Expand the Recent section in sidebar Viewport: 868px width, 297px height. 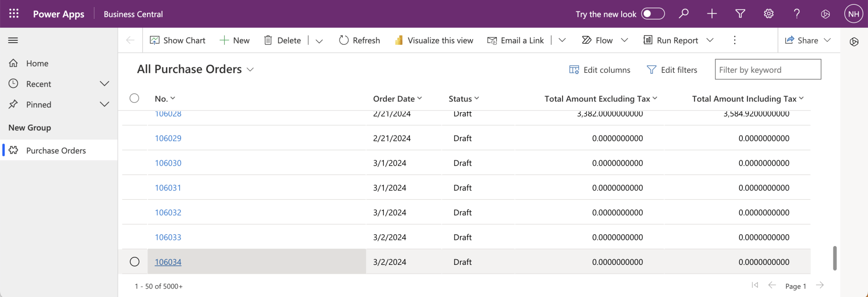(104, 84)
